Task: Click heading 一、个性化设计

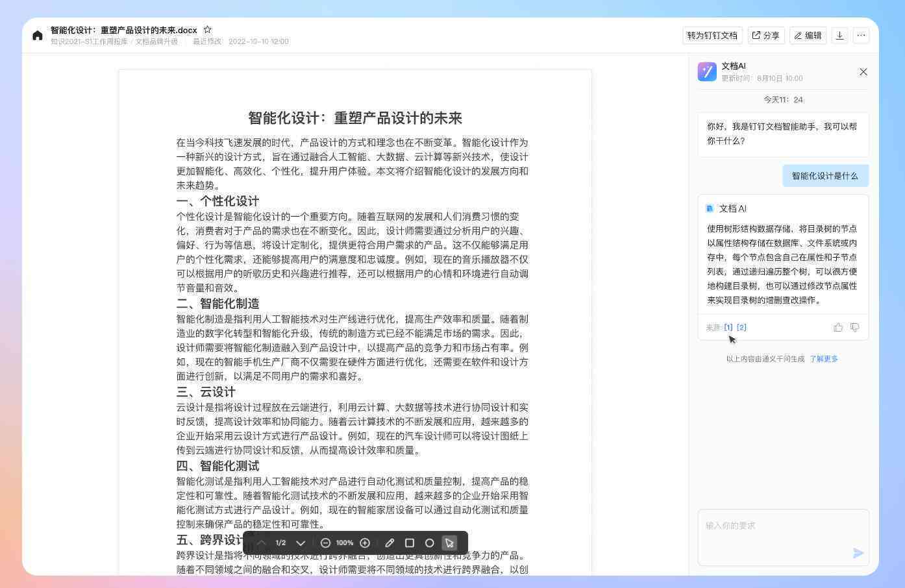Action: point(217,201)
